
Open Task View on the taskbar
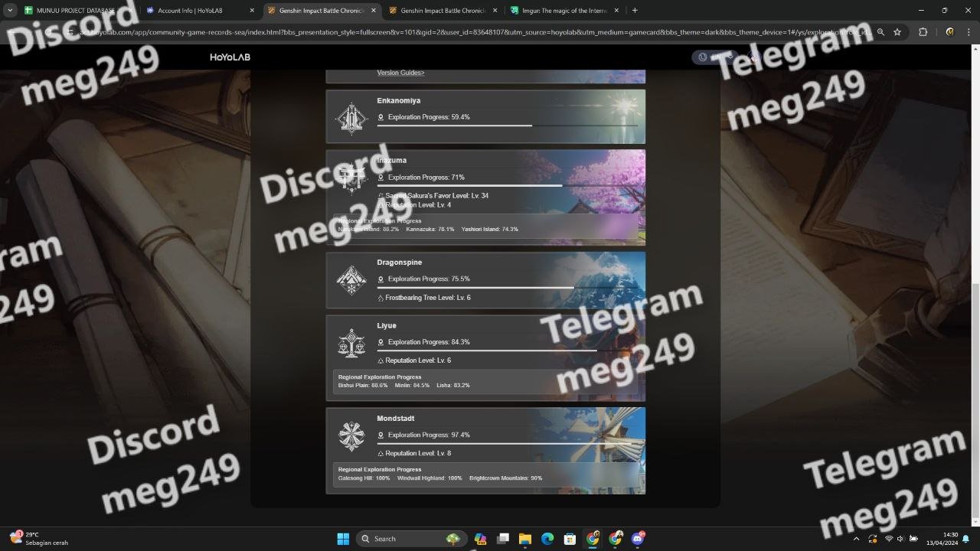click(x=502, y=539)
